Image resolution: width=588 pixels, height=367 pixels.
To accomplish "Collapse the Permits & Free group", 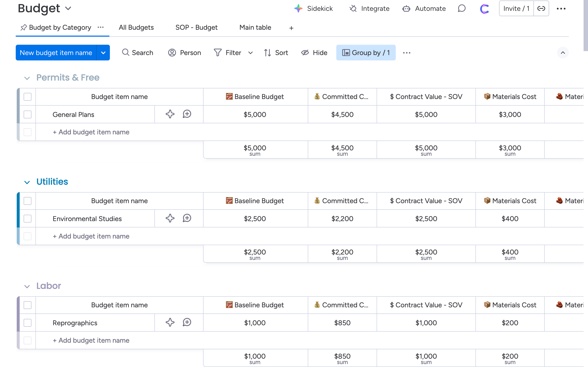I will (27, 78).
